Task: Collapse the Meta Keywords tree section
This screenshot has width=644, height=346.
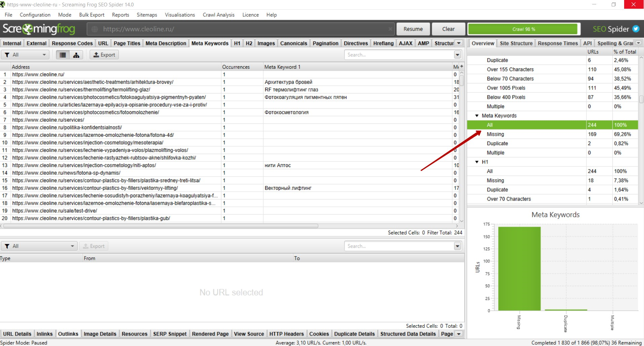Action: click(x=477, y=116)
